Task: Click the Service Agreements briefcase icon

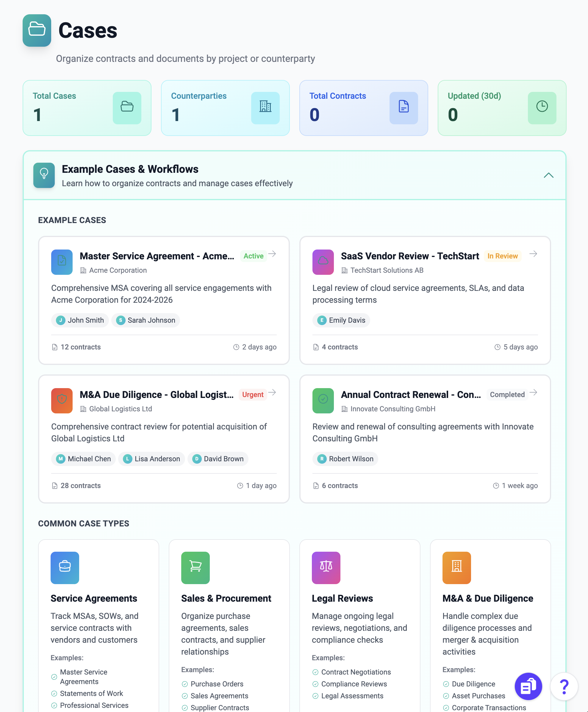Action: [65, 567]
